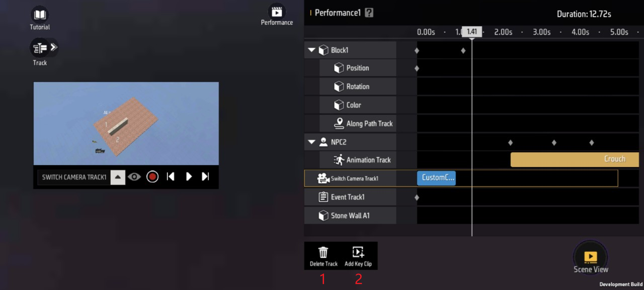The image size is (644, 290).
Task: Click the Delete Track trash icon
Action: coord(324,253)
